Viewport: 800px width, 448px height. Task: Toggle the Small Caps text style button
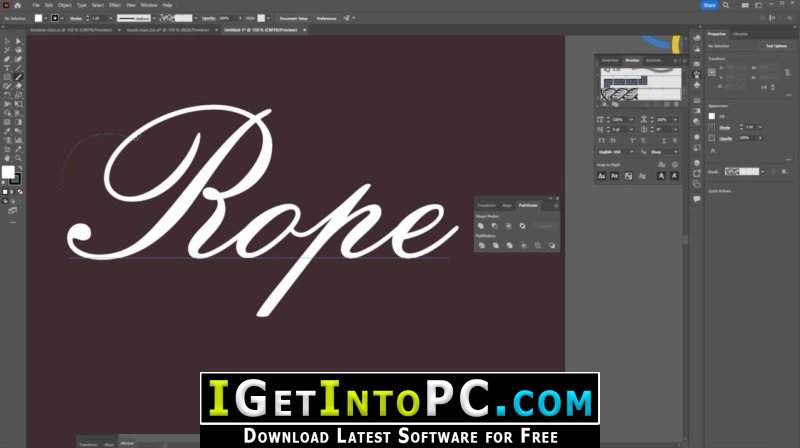pos(613,140)
